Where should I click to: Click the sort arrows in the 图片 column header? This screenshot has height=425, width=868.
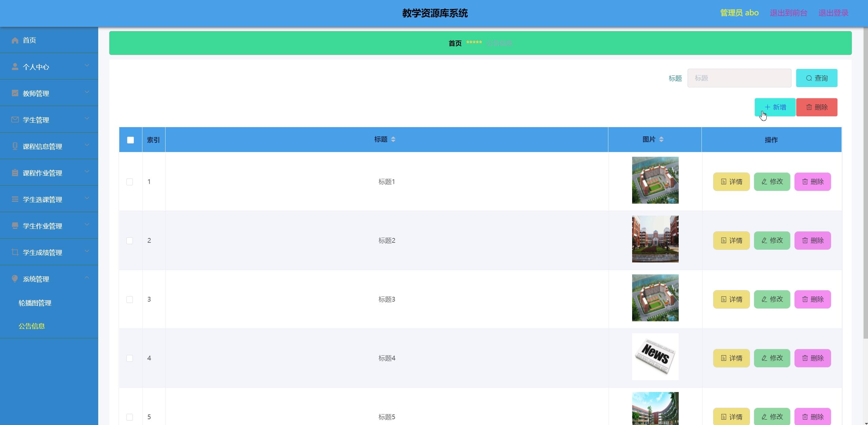click(661, 139)
